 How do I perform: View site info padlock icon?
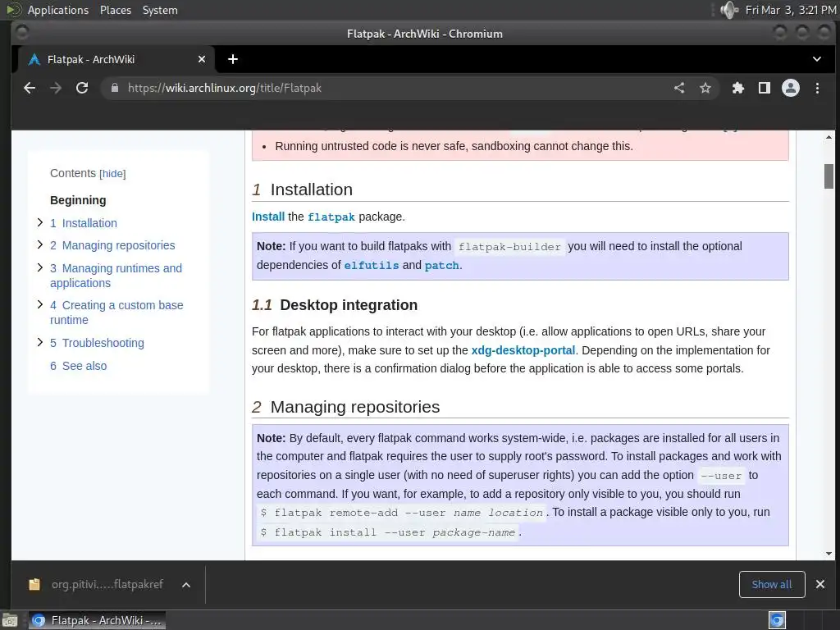115,88
